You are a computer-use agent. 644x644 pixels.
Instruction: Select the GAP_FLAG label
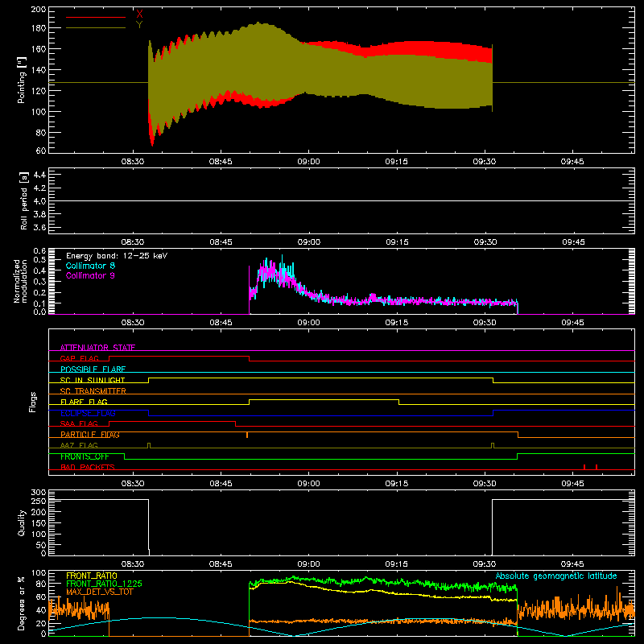(x=79, y=358)
